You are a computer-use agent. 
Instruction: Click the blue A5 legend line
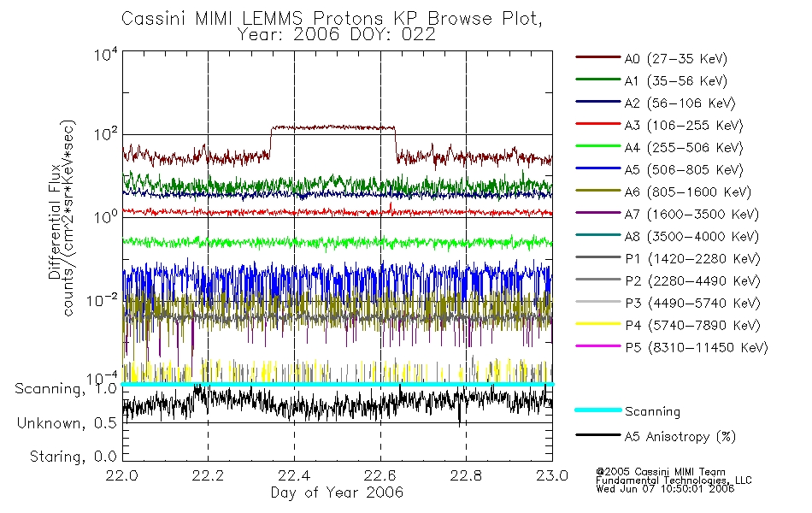click(x=598, y=168)
